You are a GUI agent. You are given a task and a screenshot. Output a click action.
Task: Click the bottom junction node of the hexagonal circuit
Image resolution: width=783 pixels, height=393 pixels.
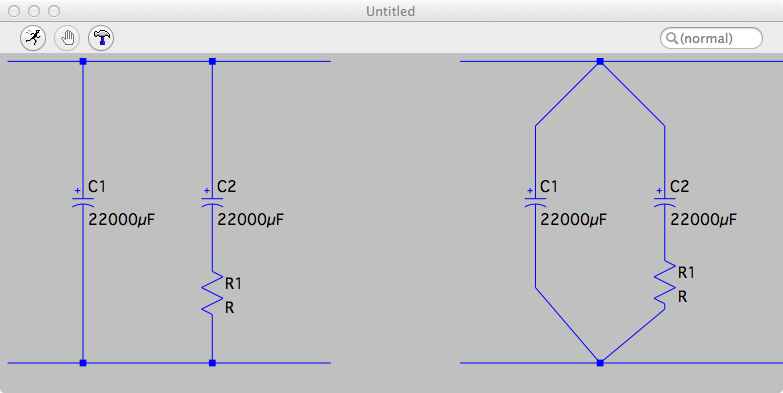(600, 363)
